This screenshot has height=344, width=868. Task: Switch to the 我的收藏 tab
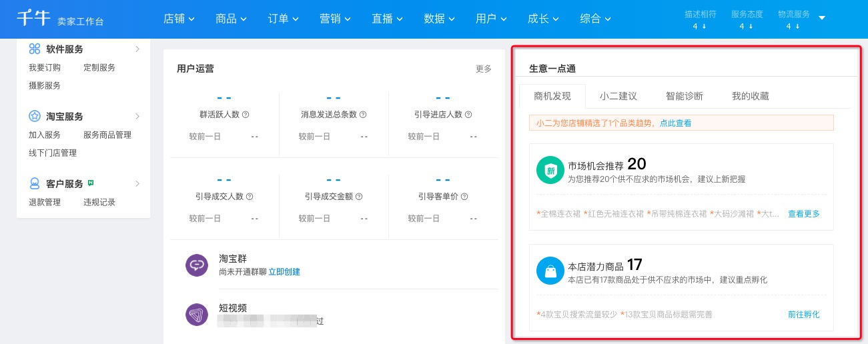(x=751, y=96)
